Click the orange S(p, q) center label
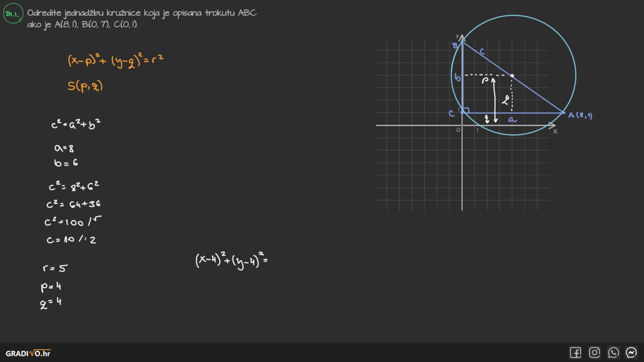The width and height of the screenshot is (644, 362). coord(85,86)
